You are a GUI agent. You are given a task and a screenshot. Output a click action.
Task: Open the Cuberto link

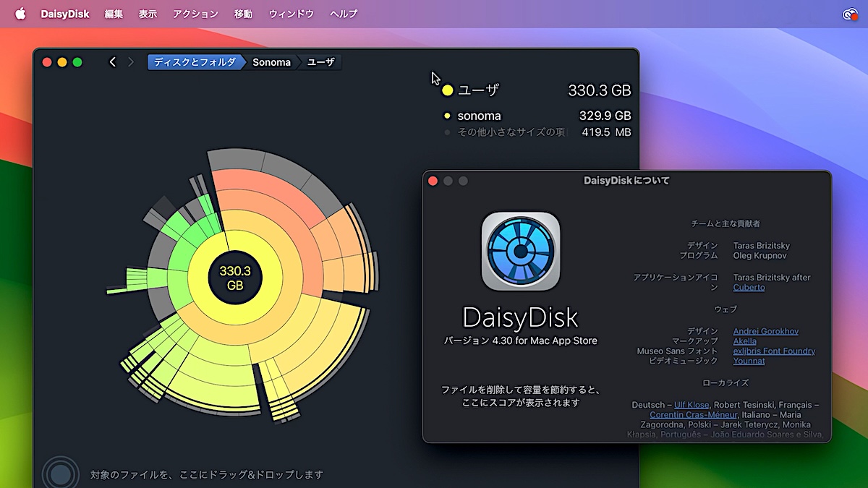pos(749,287)
